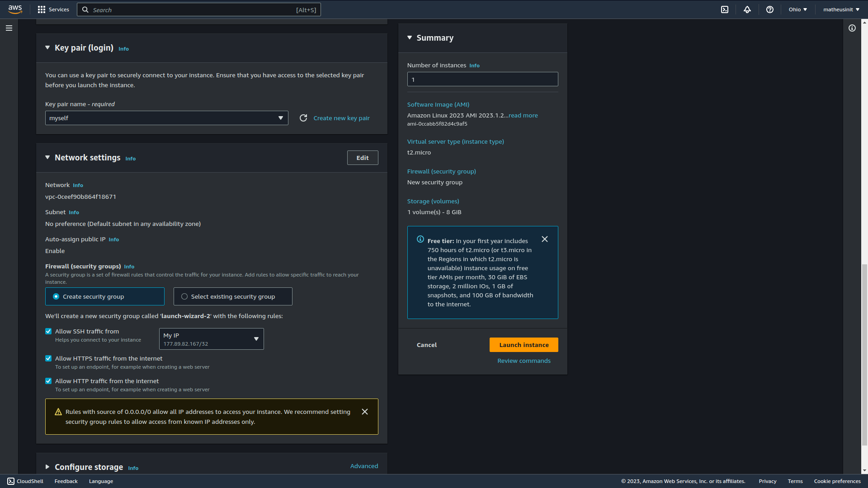Select existing security group radio button

click(x=184, y=296)
